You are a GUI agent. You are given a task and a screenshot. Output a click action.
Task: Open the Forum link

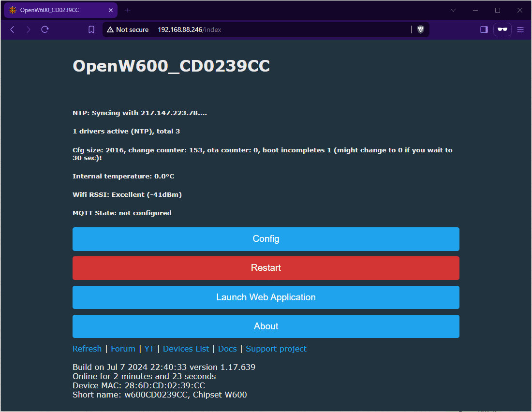[x=123, y=349]
